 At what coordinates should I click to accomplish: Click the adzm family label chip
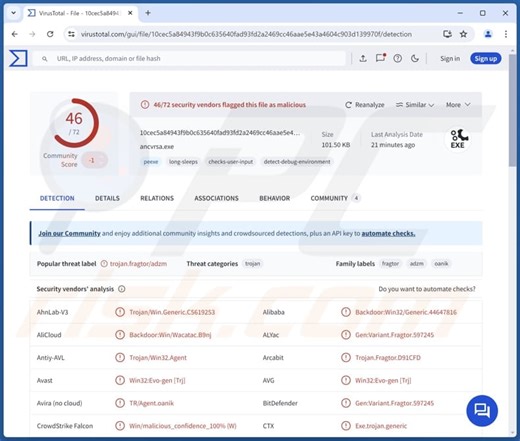(x=416, y=264)
